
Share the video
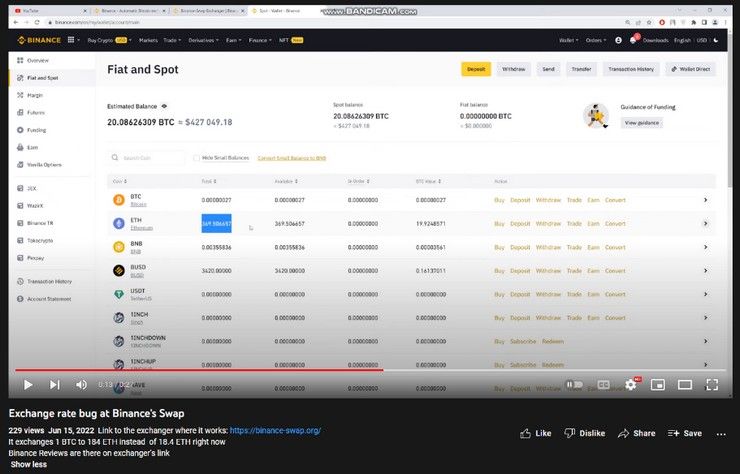coord(637,433)
